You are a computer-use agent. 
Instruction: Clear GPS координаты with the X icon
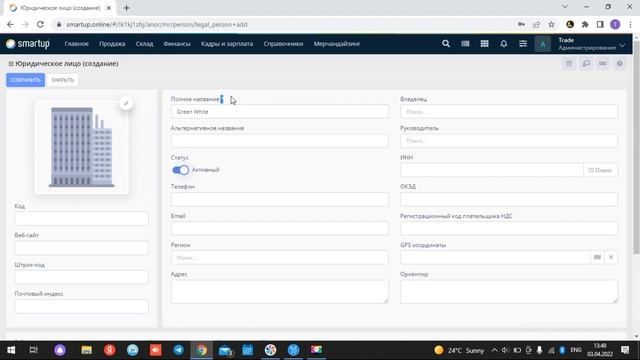tap(611, 258)
